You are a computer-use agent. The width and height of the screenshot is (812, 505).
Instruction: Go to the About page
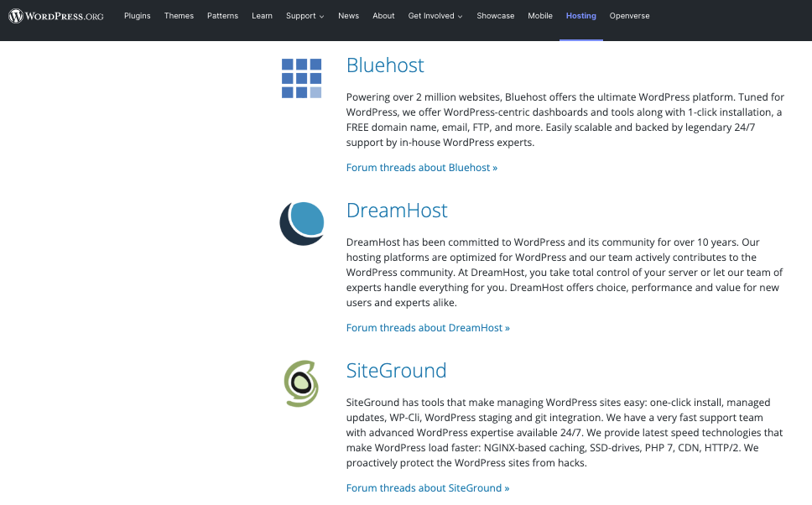[x=383, y=16]
